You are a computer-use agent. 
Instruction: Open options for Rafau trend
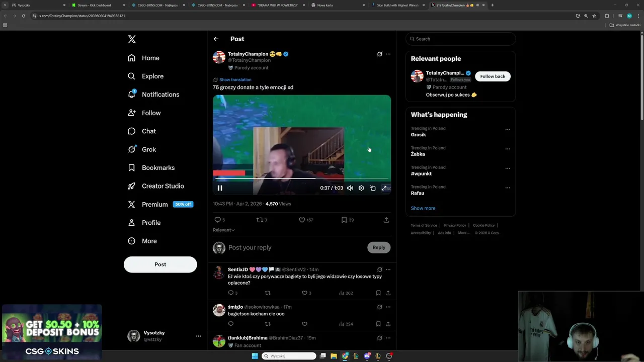pyautogui.click(x=508, y=188)
